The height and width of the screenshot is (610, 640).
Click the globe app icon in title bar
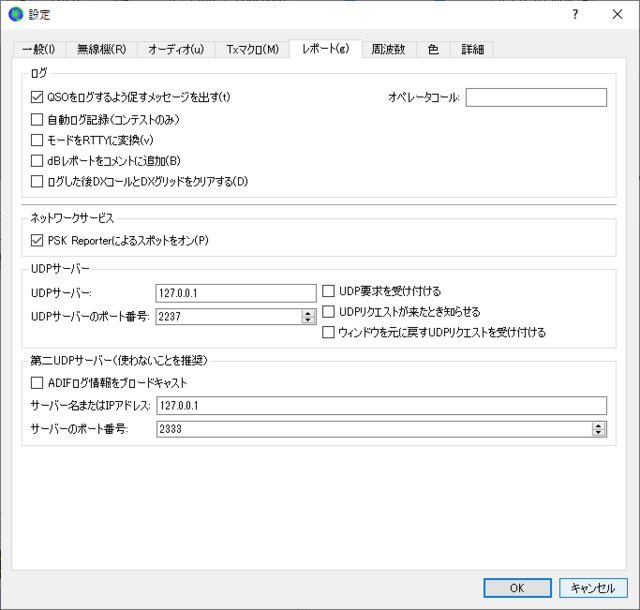coord(16,15)
